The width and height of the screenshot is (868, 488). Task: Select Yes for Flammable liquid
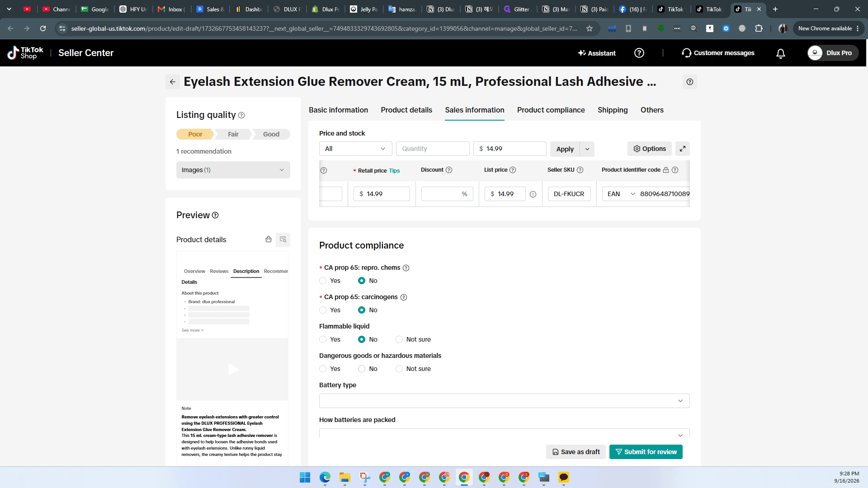323,339
